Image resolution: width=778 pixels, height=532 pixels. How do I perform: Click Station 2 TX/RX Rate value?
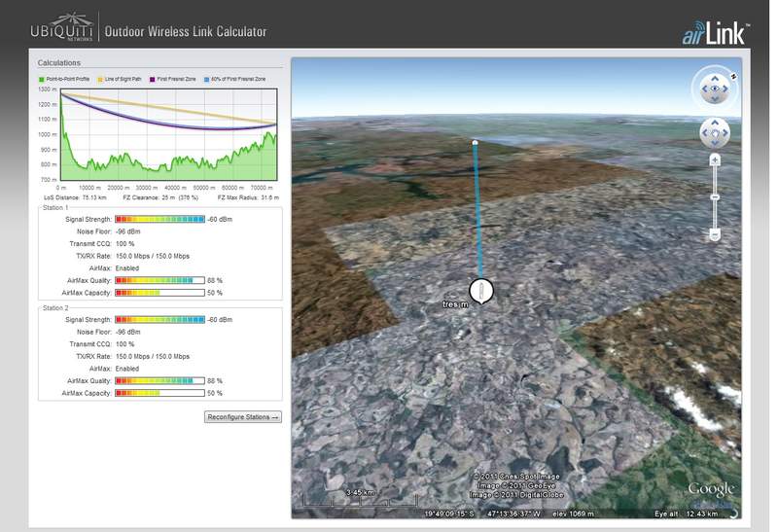[153, 356]
